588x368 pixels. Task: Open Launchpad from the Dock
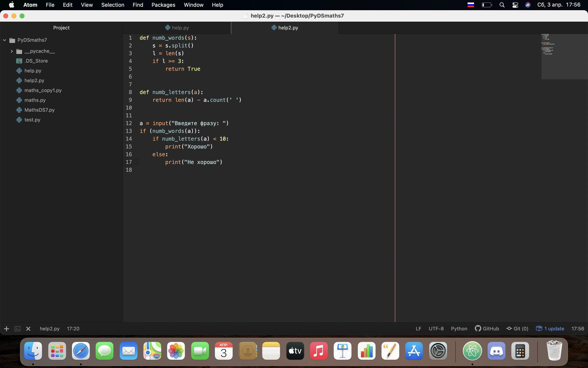(57, 351)
